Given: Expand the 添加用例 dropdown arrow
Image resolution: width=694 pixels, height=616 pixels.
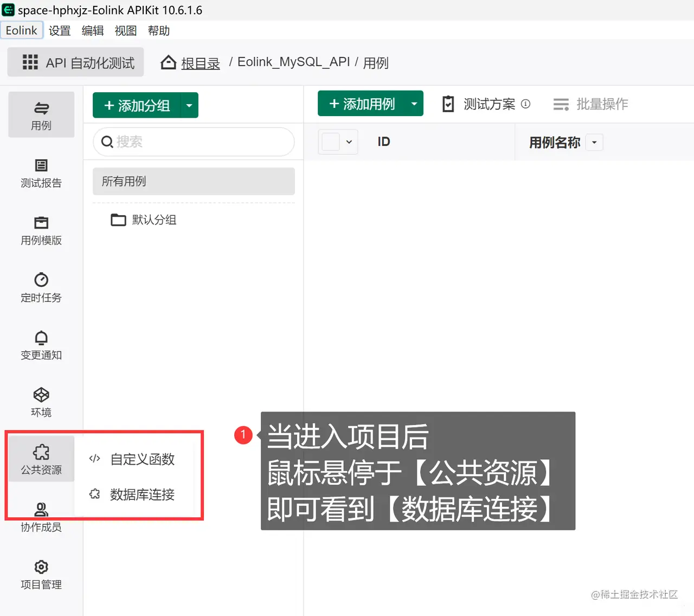Looking at the screenshot, I should click(x=414, y=104).
